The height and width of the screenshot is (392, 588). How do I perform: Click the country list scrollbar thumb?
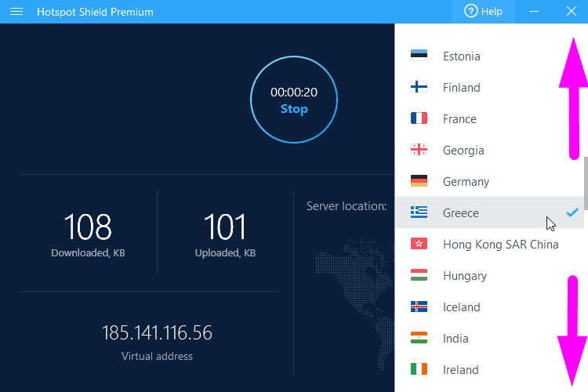(586, 183)
